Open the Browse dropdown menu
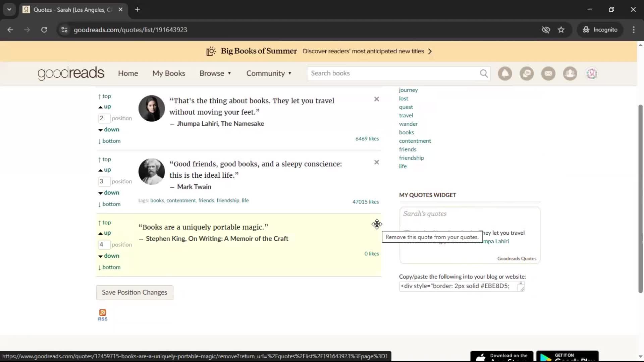 click(x=215, y=73)
